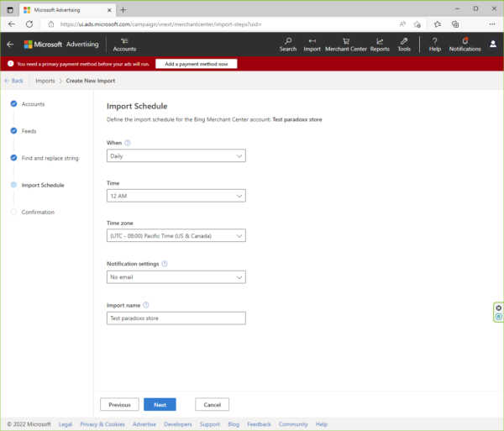Image resolution: width=504 pixels, height=431 pixels.
Task: Select the Find and replace string step
Action: [x=50, y=158]
